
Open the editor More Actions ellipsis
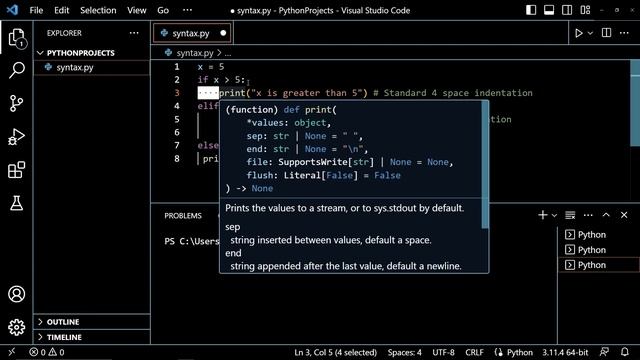[624, 33]
